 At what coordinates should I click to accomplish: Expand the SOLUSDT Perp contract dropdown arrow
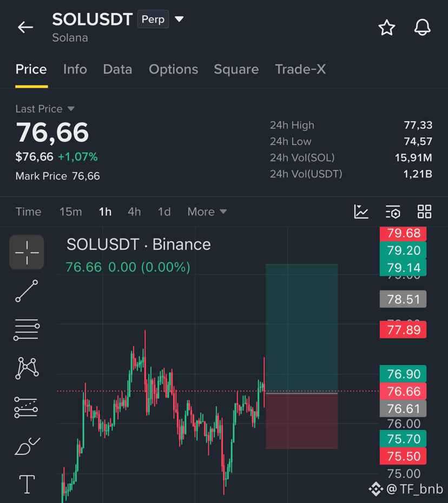pos(179,19)
